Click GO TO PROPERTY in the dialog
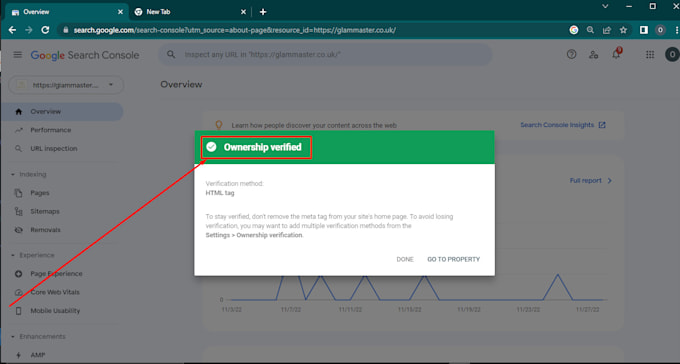680x364 pixels. (x=454, y=259)
